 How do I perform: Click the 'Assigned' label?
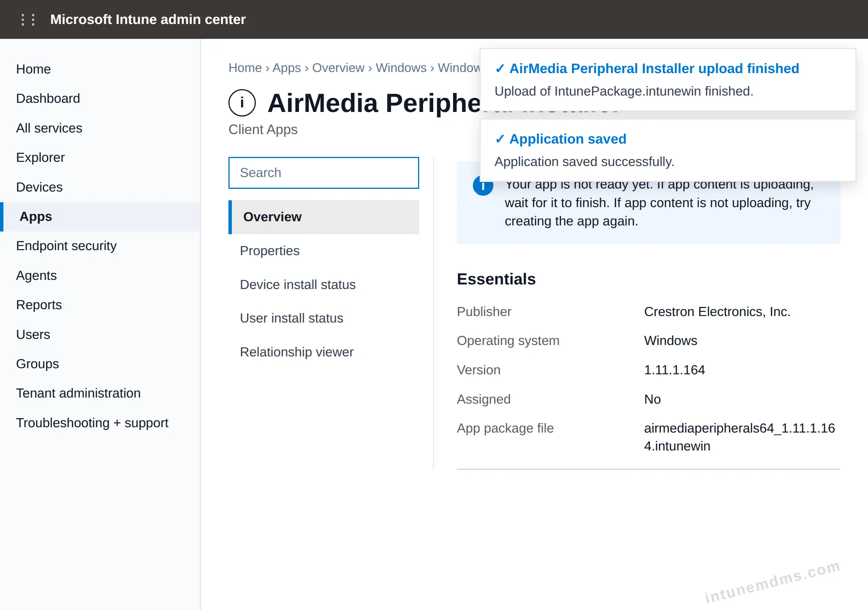coord(483,399)
